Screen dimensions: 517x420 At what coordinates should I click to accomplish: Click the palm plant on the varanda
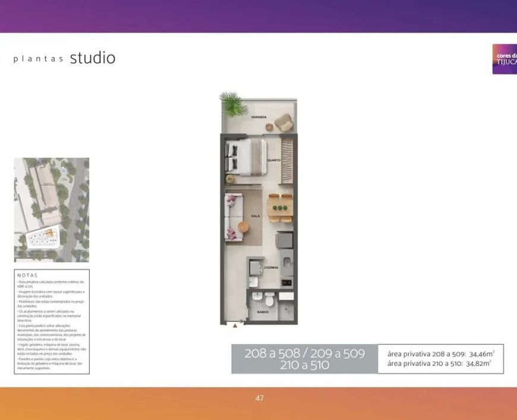tap(234, 104)
